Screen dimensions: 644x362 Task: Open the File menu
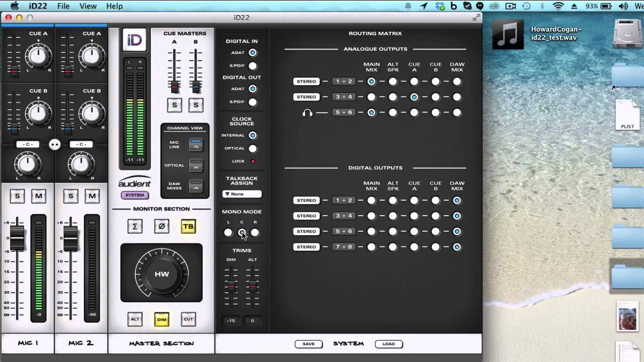[x=63, y=6]
